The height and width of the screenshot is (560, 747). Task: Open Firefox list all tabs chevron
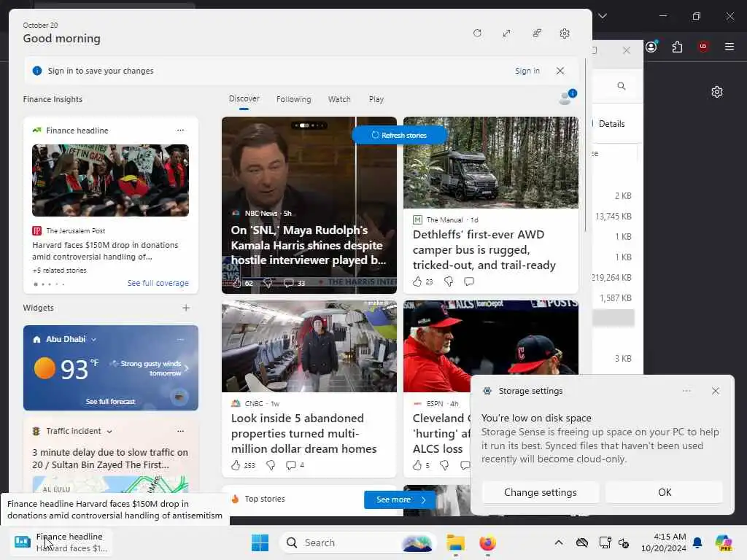click(x=602, y=16)
